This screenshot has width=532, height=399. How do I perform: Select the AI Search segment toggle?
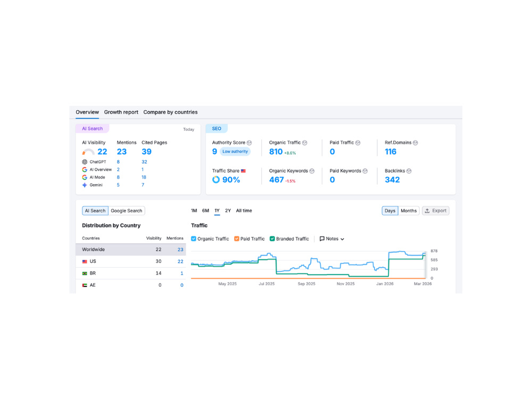tap(95, 211)
